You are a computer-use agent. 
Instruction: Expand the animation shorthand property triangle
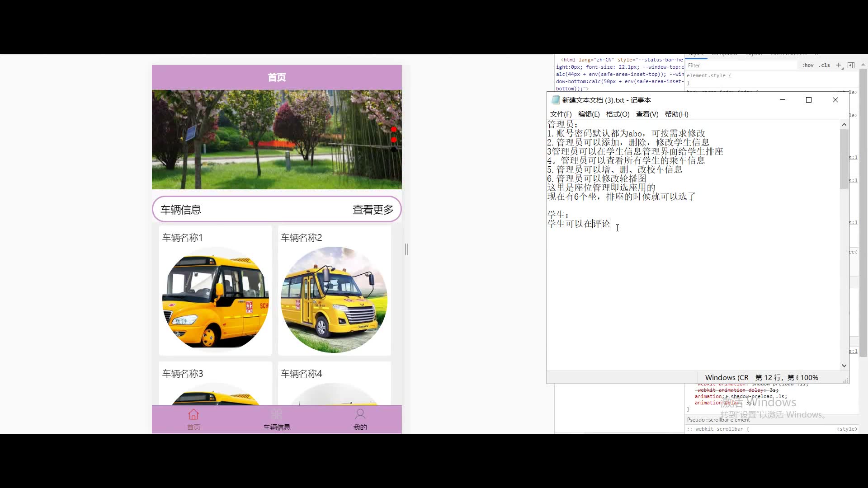pyautogui.click(x=727, y=397)
